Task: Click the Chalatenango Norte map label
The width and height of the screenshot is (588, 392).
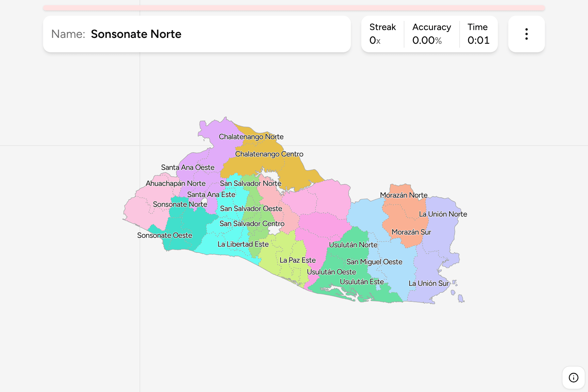Action: (251, 137)
